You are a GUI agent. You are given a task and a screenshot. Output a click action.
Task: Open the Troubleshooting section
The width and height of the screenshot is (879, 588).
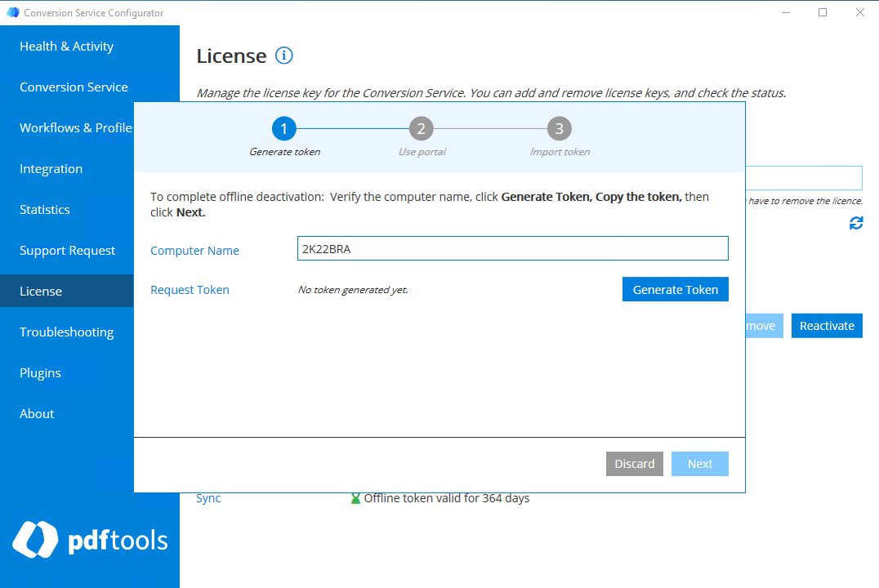[66, 332]
